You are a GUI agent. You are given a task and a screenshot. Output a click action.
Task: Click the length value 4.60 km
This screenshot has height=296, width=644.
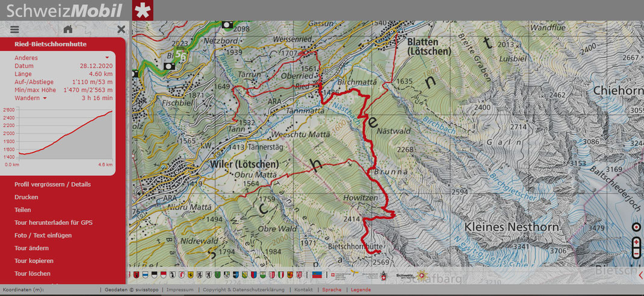[101, 74]
